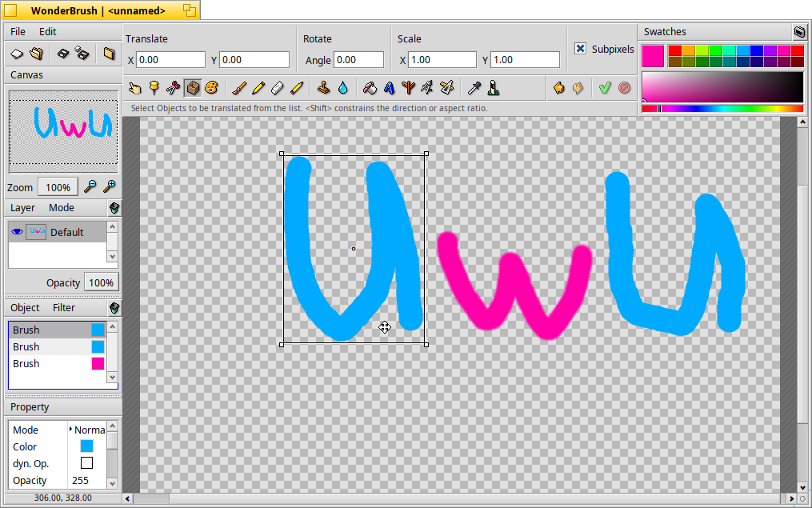The width and height of the screenshot is (812, 508).
Task: Open the Object Filter menu
Action: click(64, 307)
